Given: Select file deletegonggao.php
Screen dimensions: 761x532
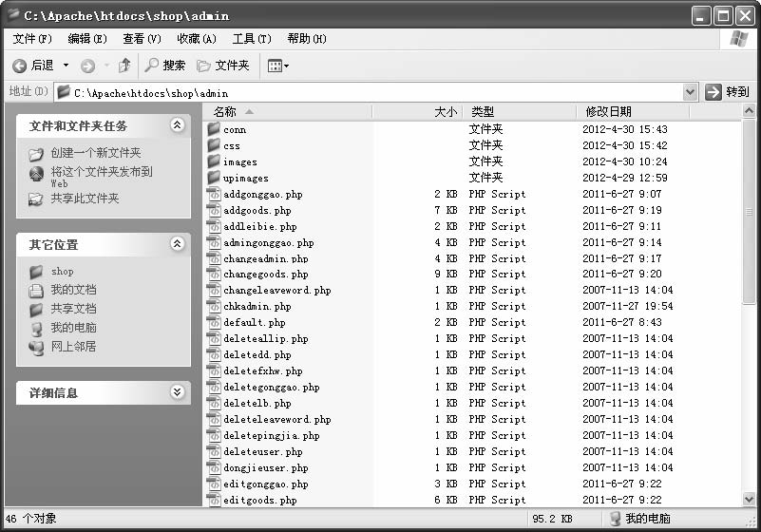Looking at the screenshot, I should click(x=272, y=388).
